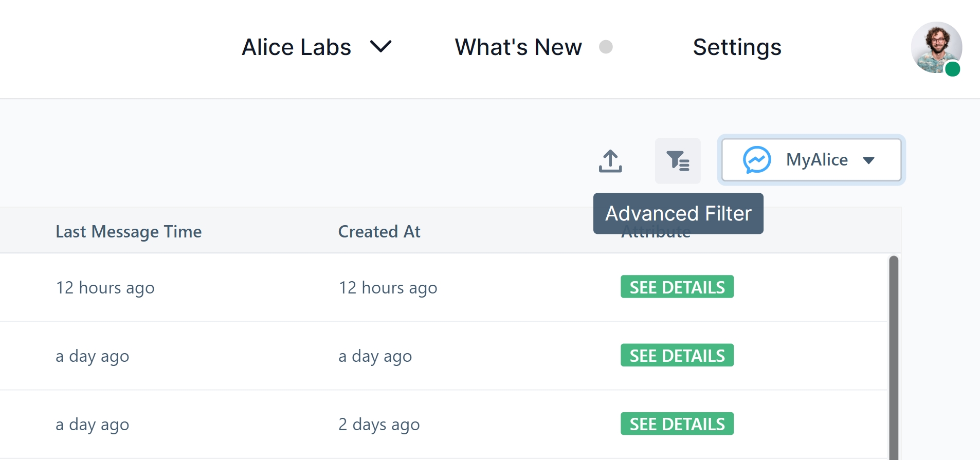
Task: Select the first row's Created At cell
Action: (388, 288)
